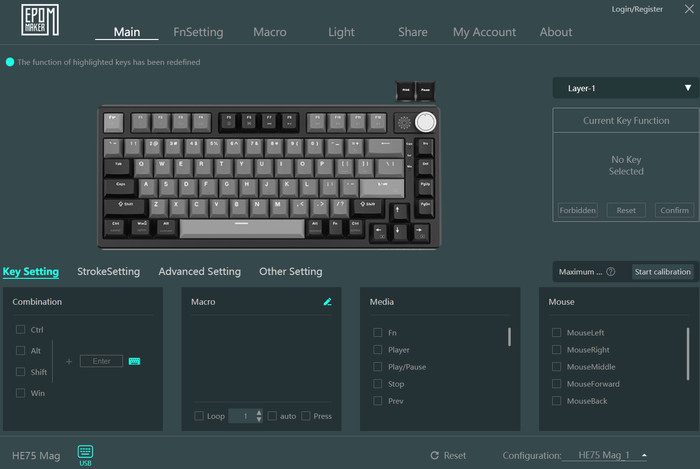Tick the MouseLeft checkbox

pyautogui.click(x=556, y=332)
